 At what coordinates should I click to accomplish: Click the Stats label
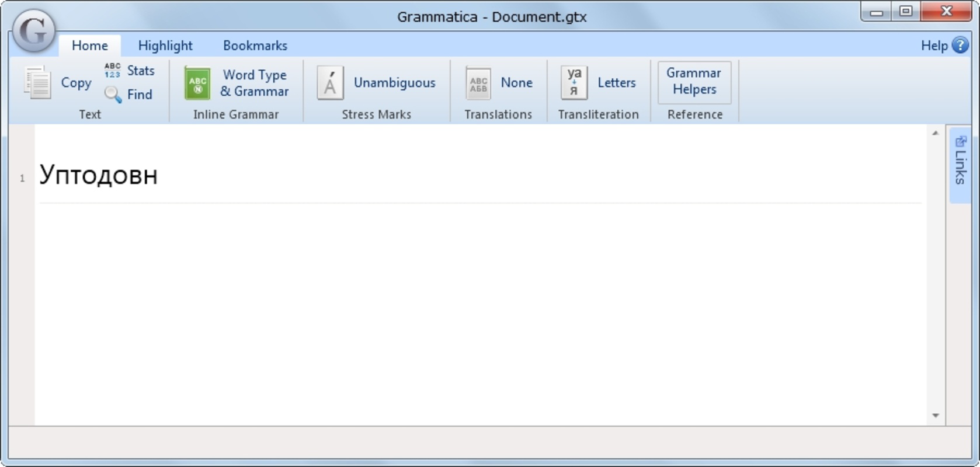[x=141, y=71]
